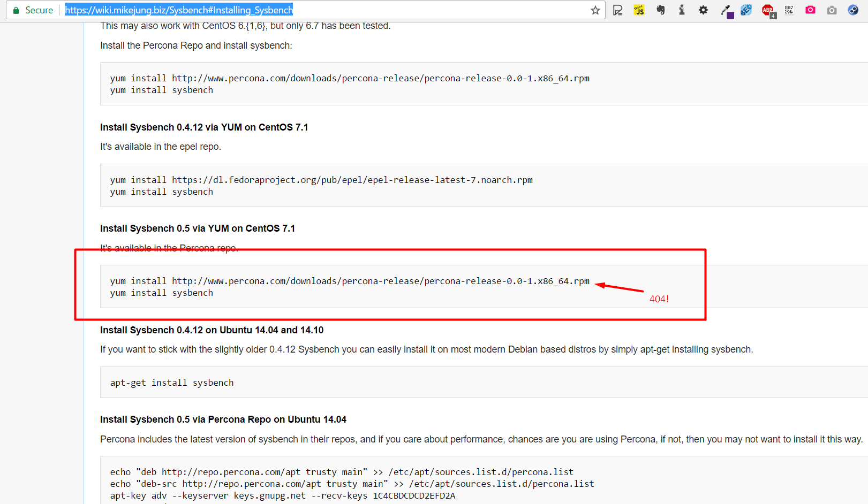This screenshot has height=504, width=868.
Task: Open the Evernote elephant extension
Action: (x=660, y=10)
